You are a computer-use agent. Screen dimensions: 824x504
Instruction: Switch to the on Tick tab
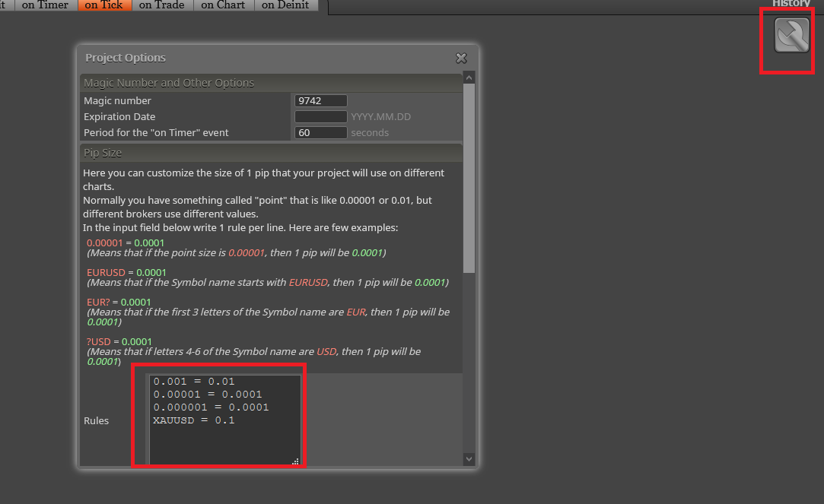click(x=103, y=5)
